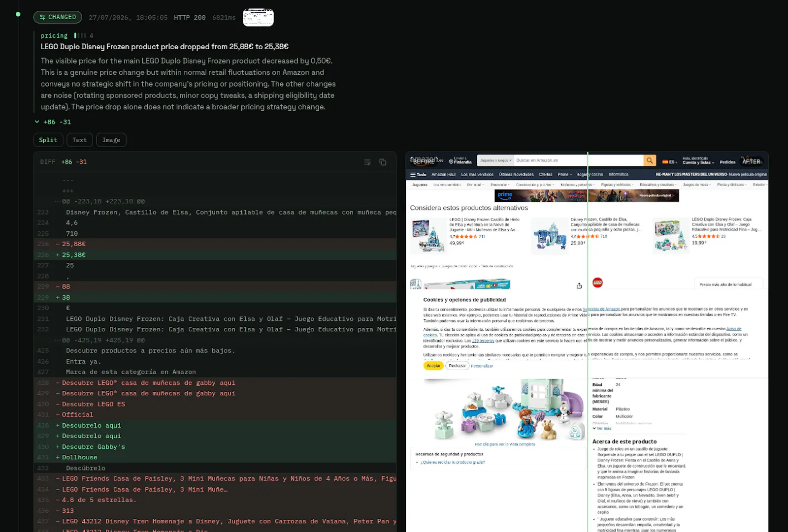
Task: Open the ES language flag dropdown
Action: (x=670, y=162)
